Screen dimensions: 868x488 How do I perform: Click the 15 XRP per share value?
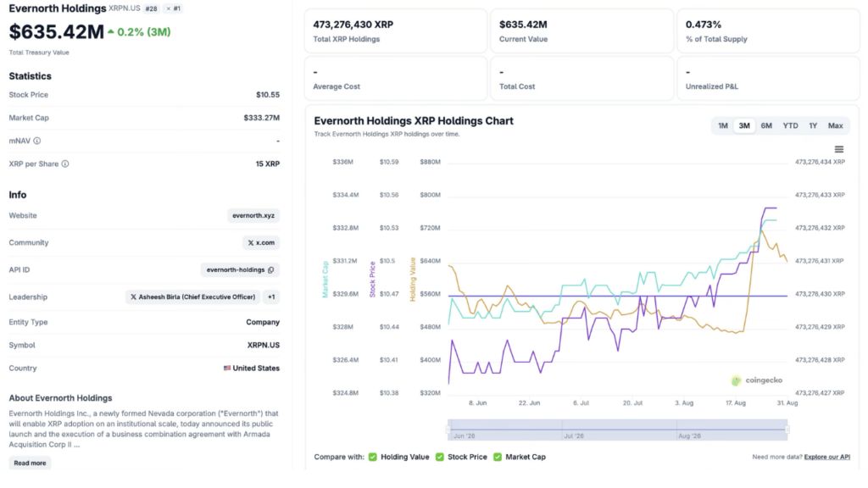[x=267, y=164]
